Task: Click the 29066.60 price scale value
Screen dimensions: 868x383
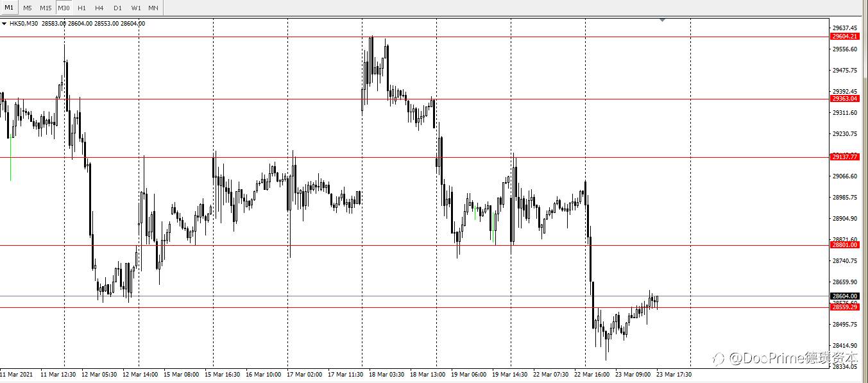Action: [x=845, y=176]
